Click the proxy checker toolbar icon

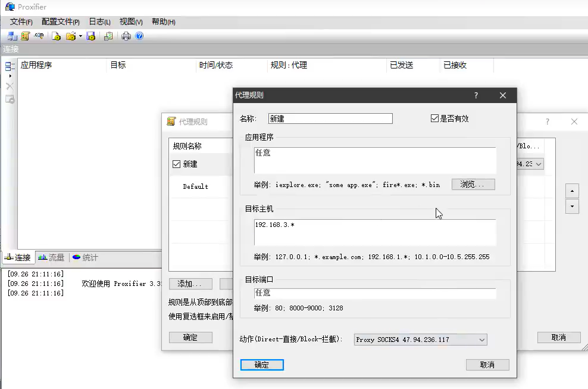(108, 36)
